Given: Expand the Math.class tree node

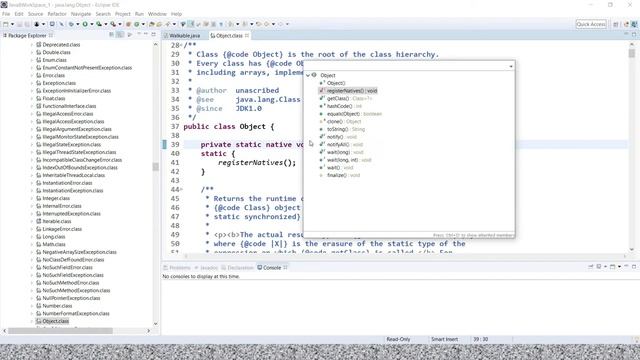Looking at the screenshot, I should [32, 244].
